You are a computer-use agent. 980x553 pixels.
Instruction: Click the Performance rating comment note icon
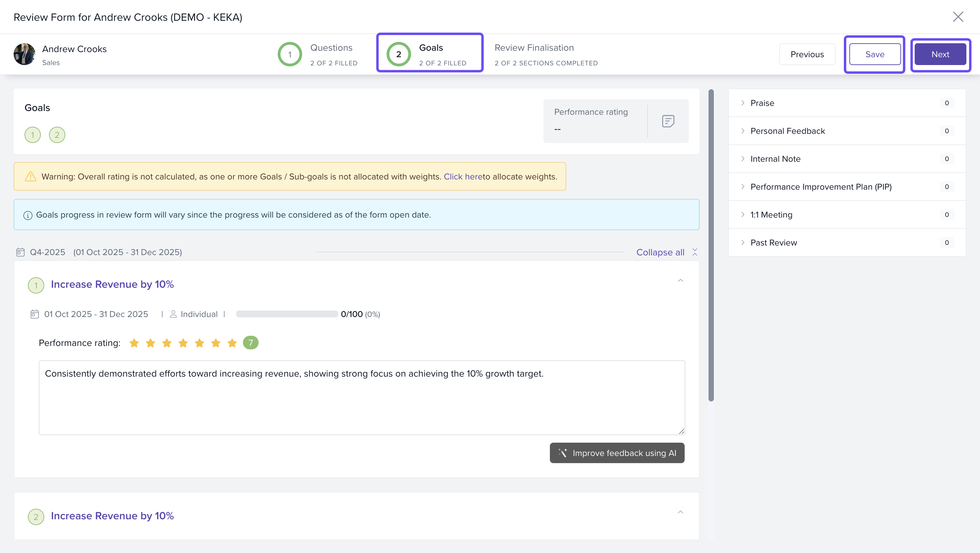coord(668,121)
